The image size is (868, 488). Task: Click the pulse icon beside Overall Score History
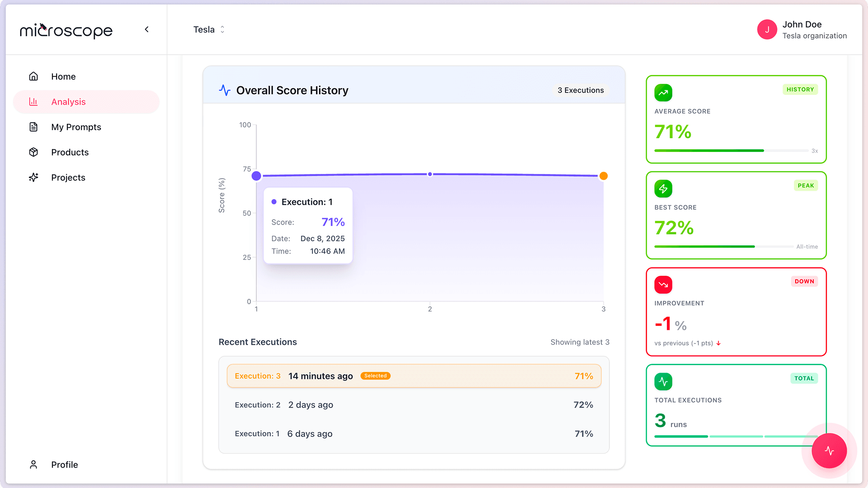tap(225, 90)
